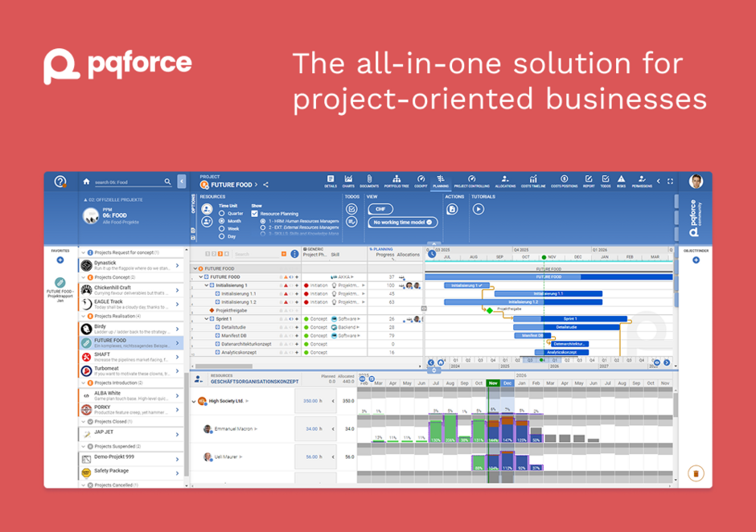Uncheck the Resource Planning checkbox
The width and height of the screenshot is (756, 532).
pyautogui.click(x=253, y=214)
